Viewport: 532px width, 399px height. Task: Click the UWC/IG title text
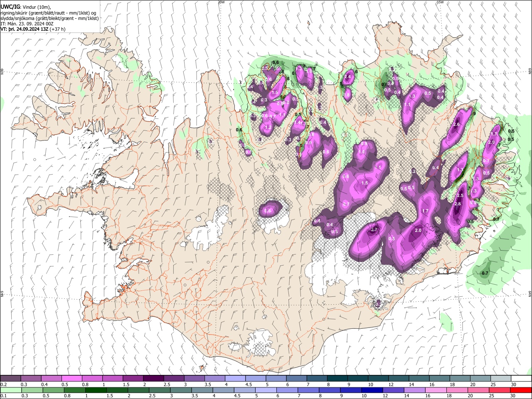[x=10, y=7]
